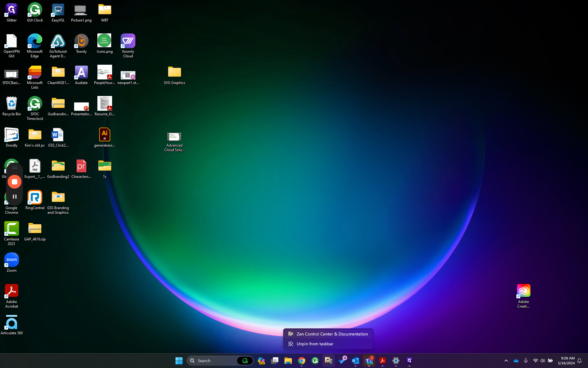
Task: Select the GoToAssist Agent shortcut
Action: (x=58, y=46)
